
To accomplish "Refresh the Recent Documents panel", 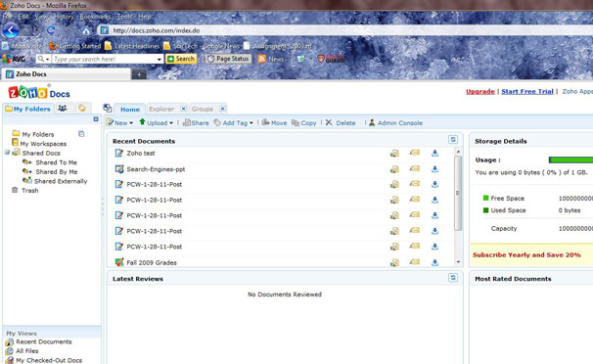I will pos(453,140).
